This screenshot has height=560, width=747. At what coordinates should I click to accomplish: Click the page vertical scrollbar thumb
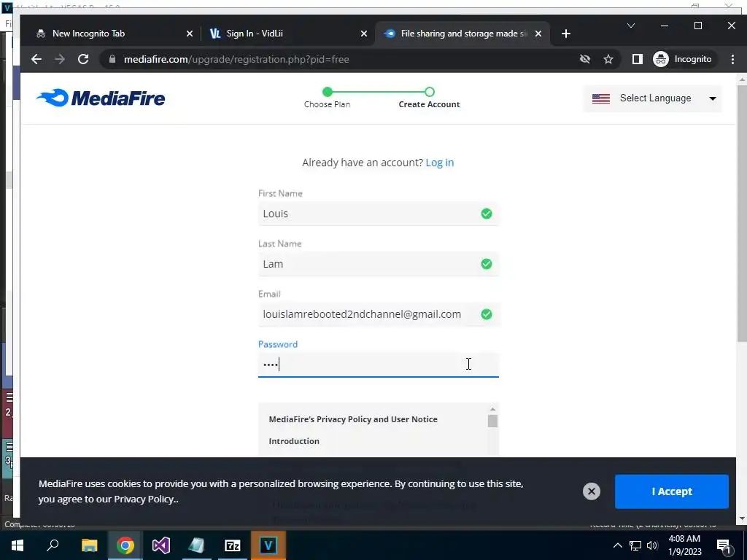click(742, 214)
